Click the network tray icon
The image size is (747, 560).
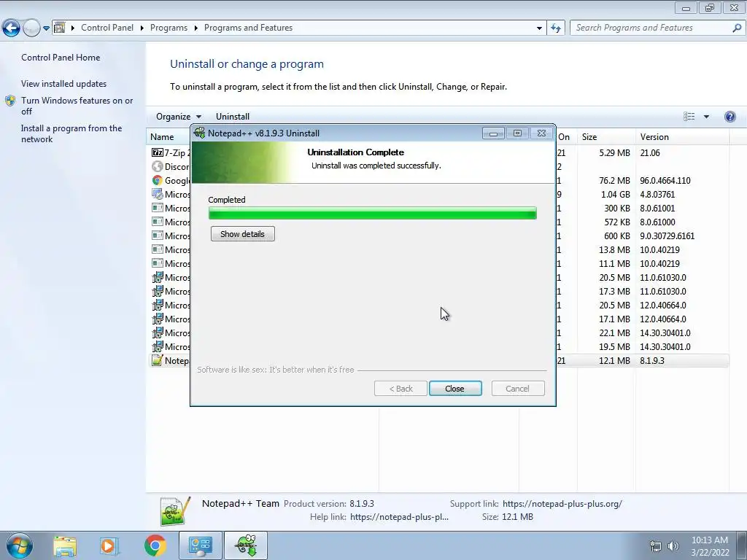(x=656, y=546)
